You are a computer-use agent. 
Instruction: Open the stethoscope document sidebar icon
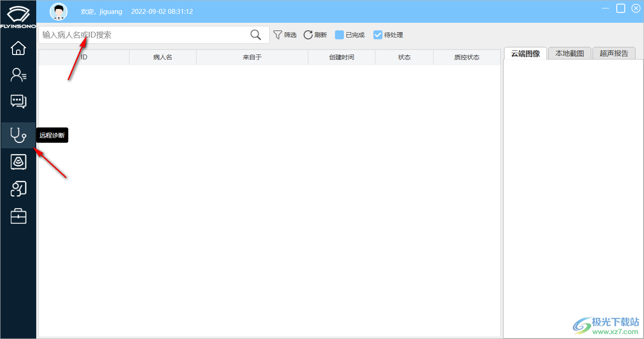click(18, 189)
